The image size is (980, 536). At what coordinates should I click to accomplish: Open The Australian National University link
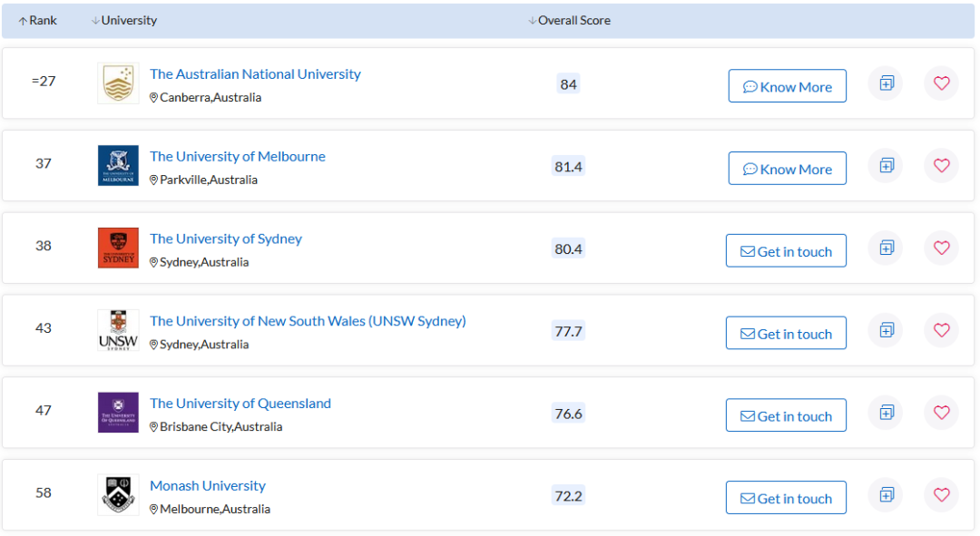pyautogui.click(x=255, y=73)
